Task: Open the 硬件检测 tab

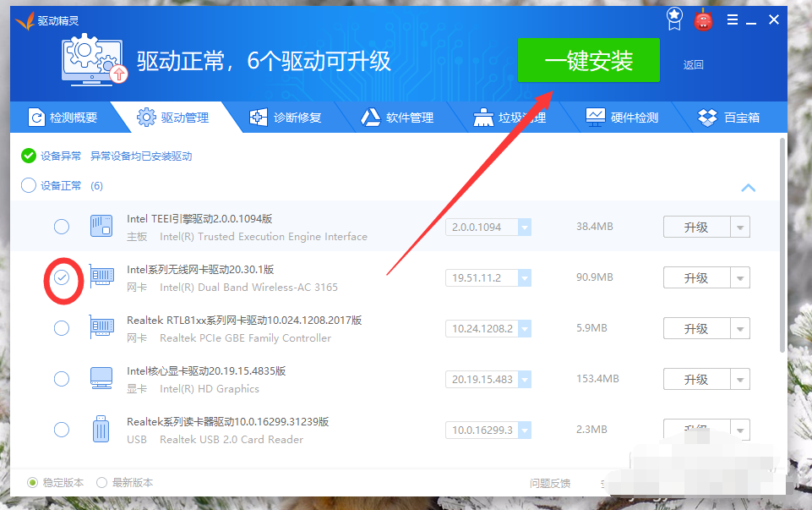Action: pos(622,118)
